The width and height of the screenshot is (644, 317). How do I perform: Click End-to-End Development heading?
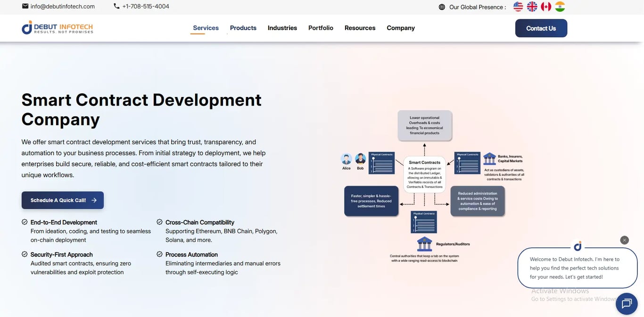(64, 222)
